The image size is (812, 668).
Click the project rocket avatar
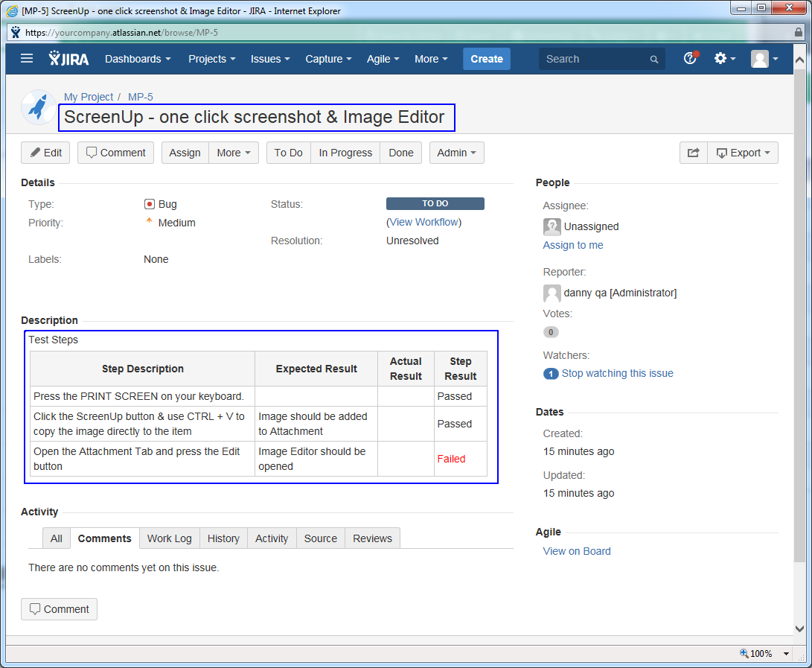click(38, 107)
